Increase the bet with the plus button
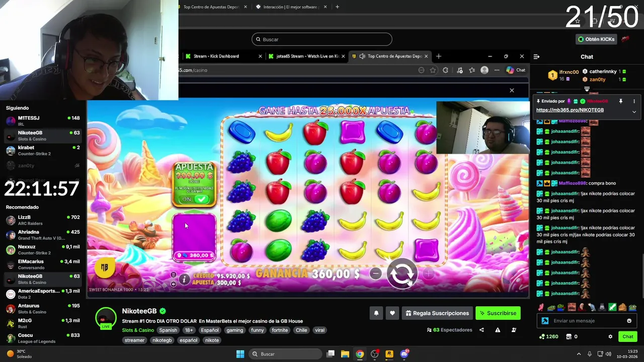644x362 pixels. tap(428, 274)
